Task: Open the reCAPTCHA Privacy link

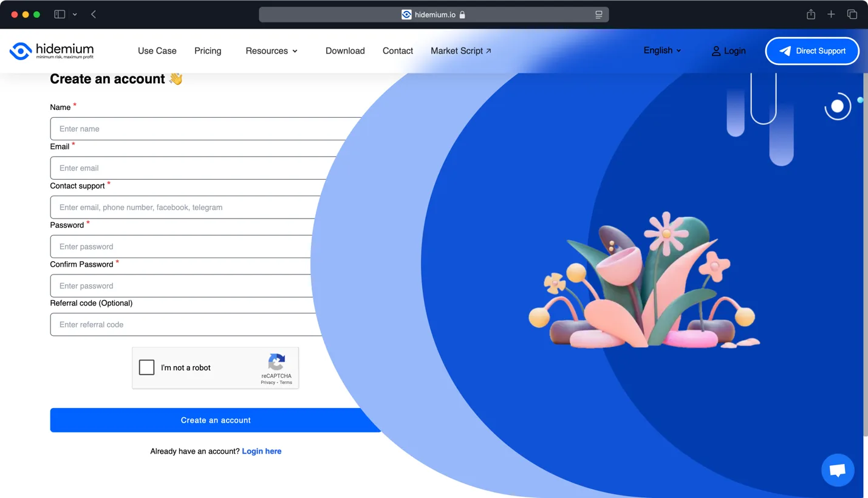Action: tap(268, 383)
